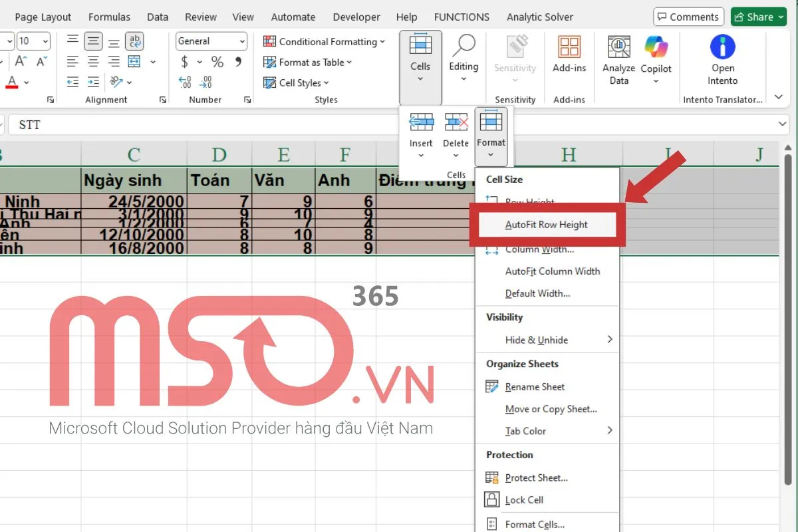The height and width of the screenshot is (532, 798).
Task: Switch to the Formulas ribbon tab
Action: (109, 17)
